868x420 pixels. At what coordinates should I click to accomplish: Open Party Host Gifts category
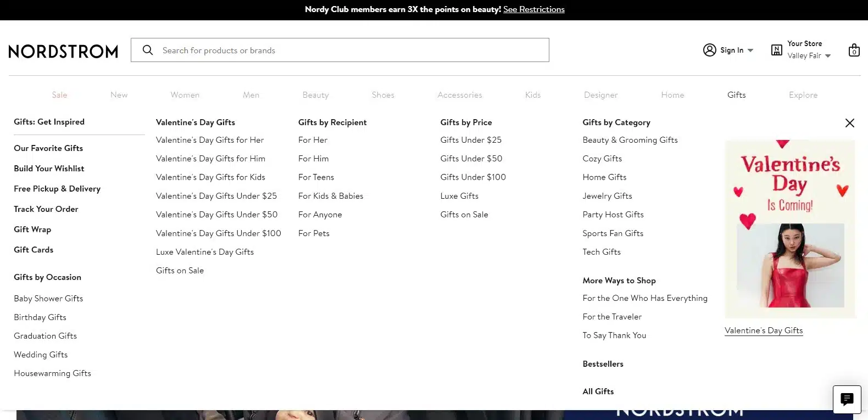tap(613, 215)
